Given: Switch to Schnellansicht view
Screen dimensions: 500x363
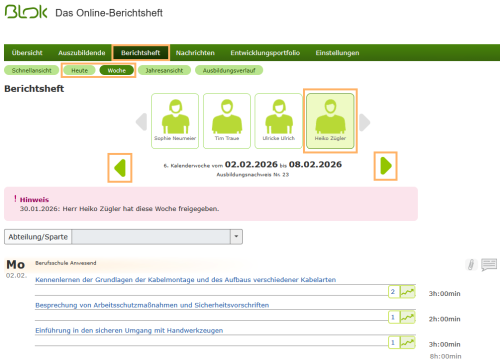Looking at the screenshot, I should click(x=31, y=70).
